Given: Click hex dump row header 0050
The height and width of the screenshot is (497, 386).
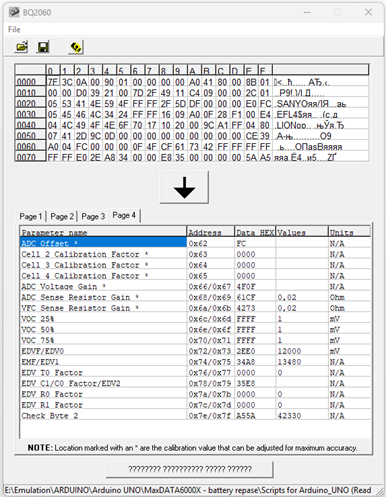Looking at the screenshot, I should click(30, 136).
